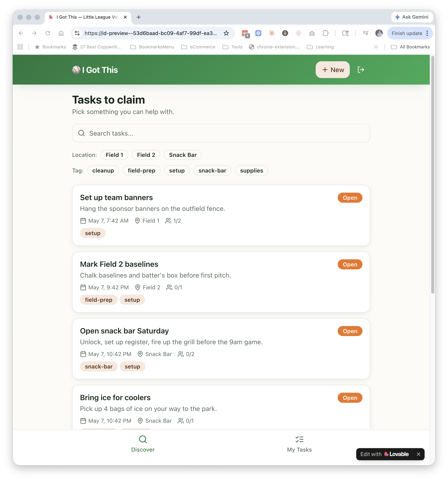Screen dimensions: 448x481
Task: Toggle the supplies tag filter
Action: click(251, 171)
